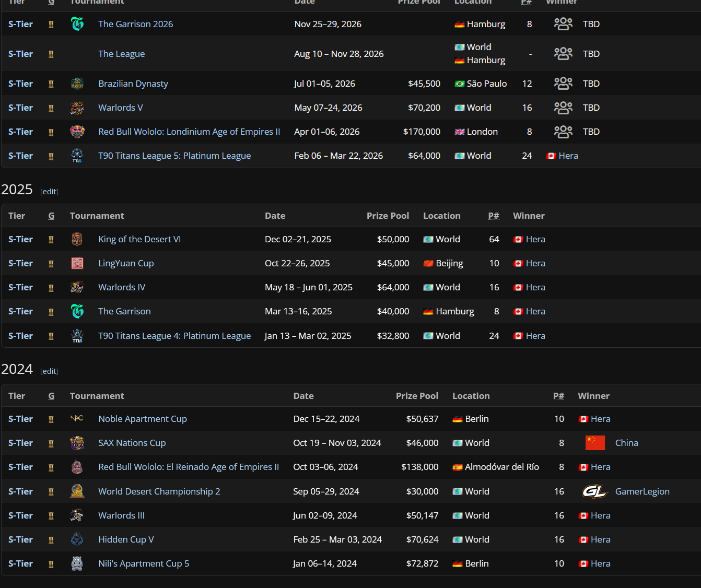Click the $72,872 prize pool value
Viewport: 701px width, 588px height.
(423, 563)
